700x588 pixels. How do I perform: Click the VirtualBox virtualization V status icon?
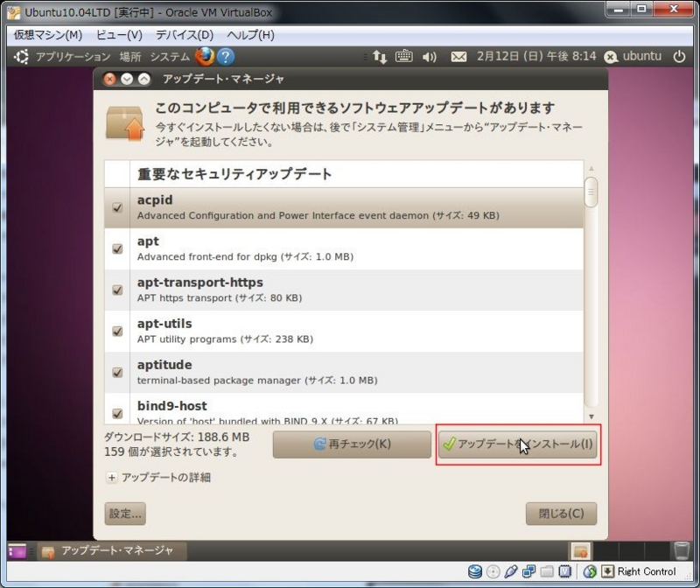click(564, 571)
